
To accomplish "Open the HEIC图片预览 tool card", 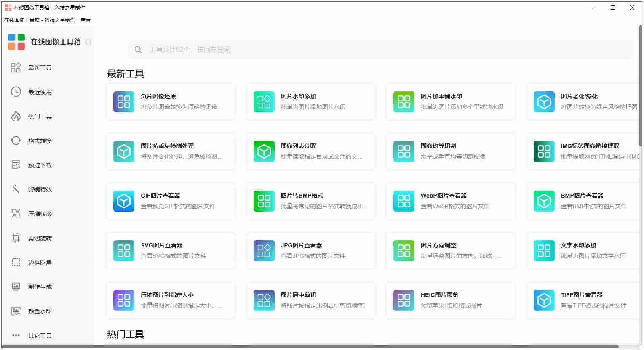I will click(x=451, y=300).
